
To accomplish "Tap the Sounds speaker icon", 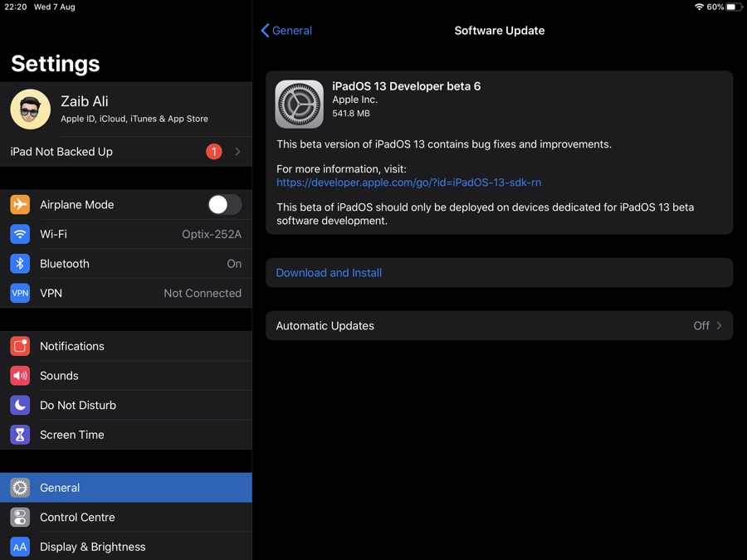I will point(20,376).
